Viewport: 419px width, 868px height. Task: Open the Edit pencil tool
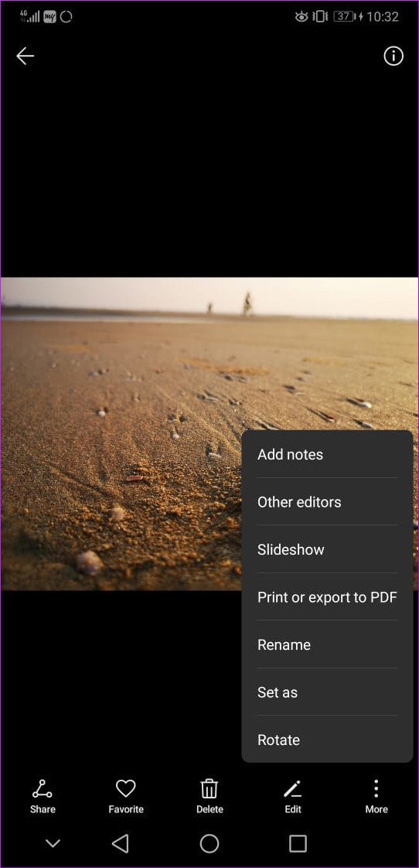(x=292, y=788)
